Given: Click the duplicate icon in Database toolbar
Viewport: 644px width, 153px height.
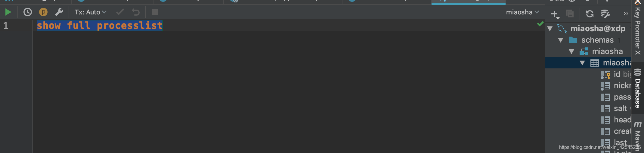Looking at the screenshot, I should pos(570,14).
